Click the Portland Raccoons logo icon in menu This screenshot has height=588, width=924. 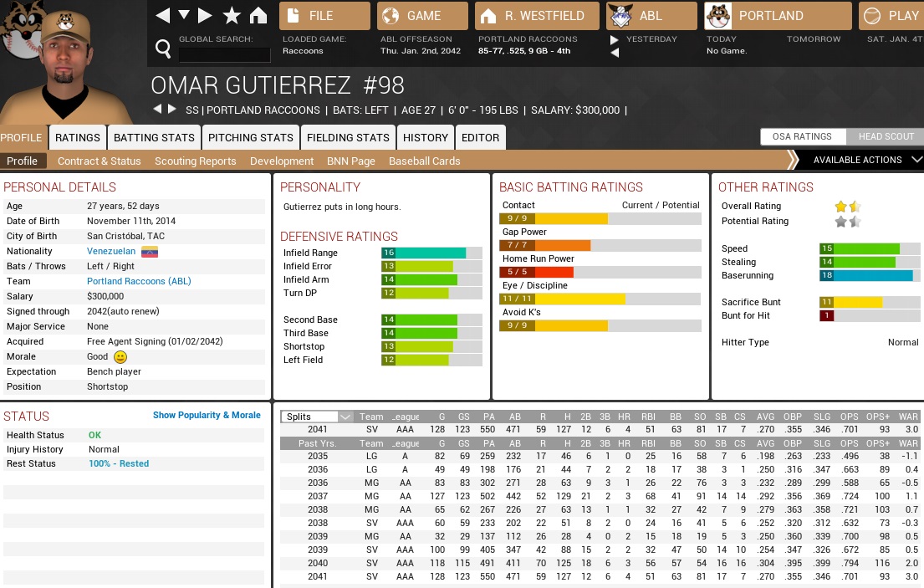coord(718,16)
